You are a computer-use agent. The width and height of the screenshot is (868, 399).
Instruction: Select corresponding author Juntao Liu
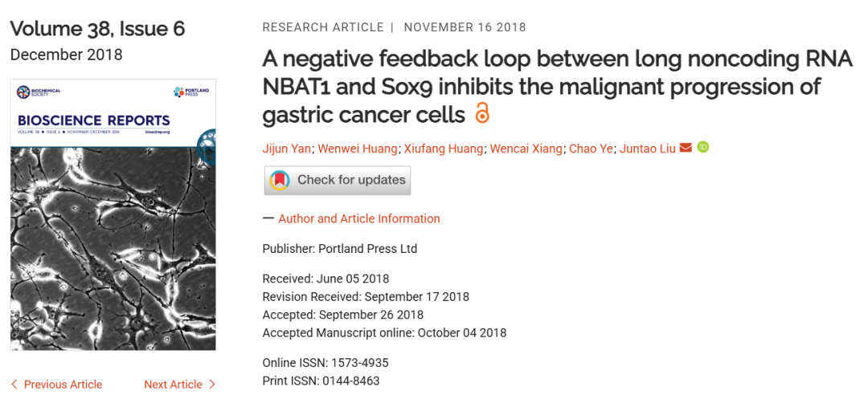(647, 149)
